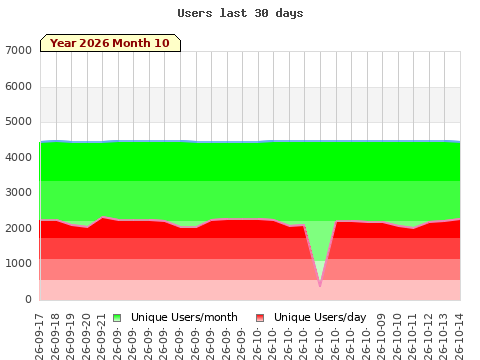Viewport: 480px width, 360px height.
Task: Click the 0 y-axis label
Action: [x=28, y=299]
